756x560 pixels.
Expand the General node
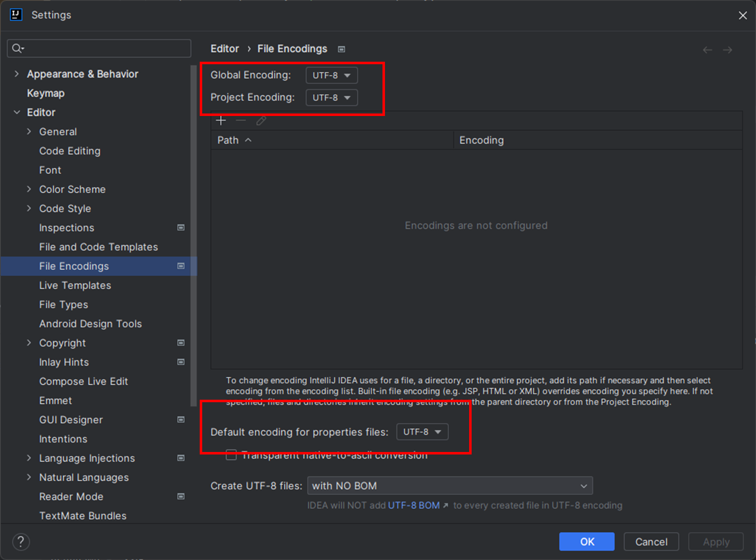tap(29, 131)
